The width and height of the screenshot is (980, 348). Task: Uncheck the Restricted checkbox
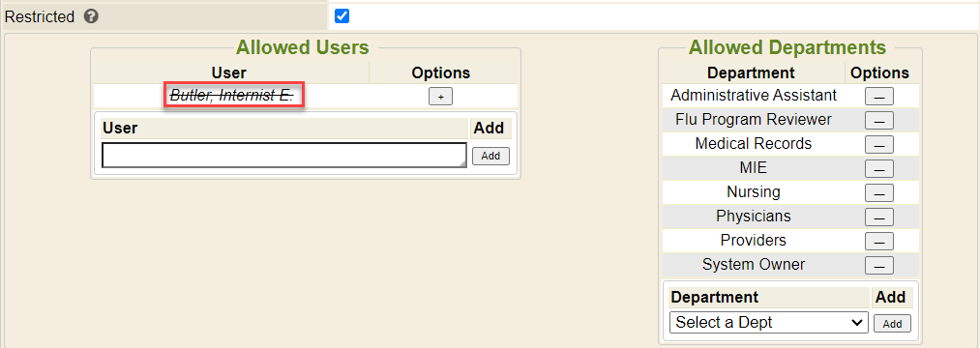(342, 16)
